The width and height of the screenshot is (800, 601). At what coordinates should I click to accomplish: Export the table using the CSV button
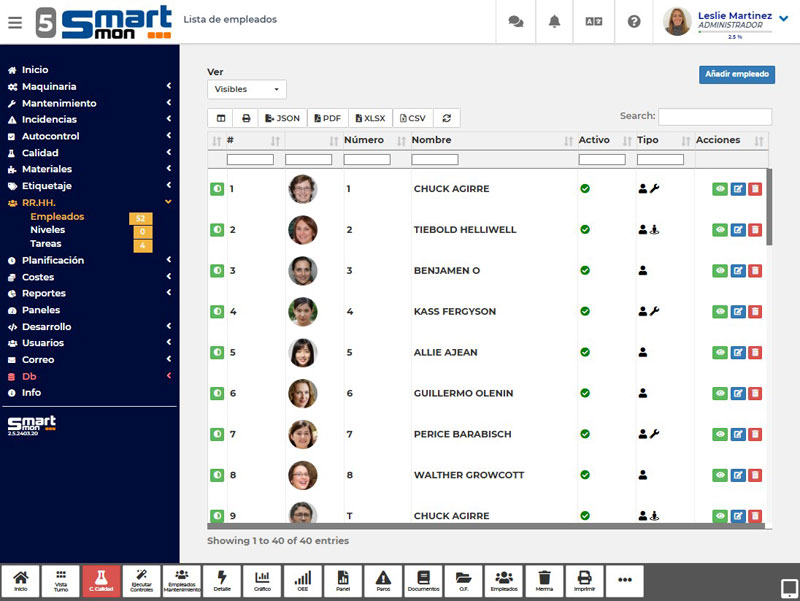412,117
